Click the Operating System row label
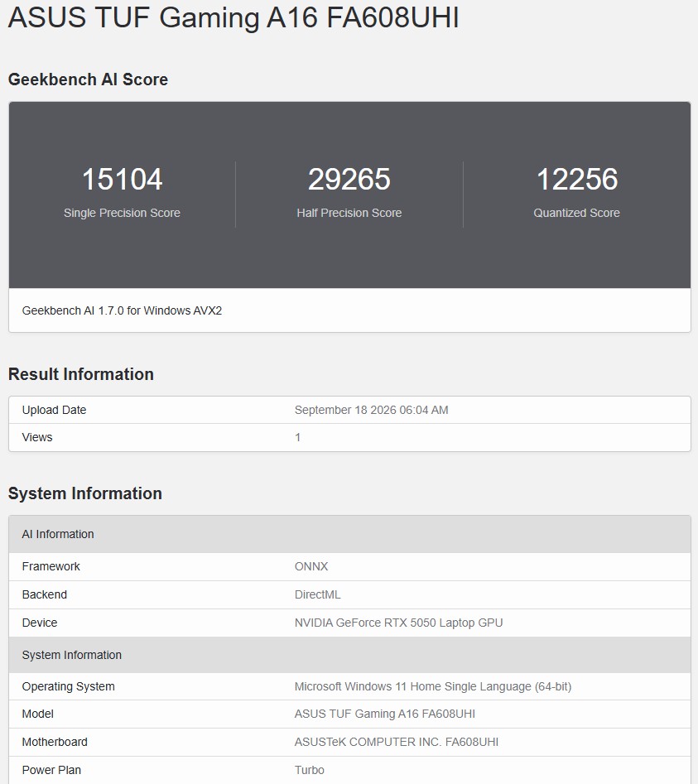Image resolution: width=698 pixels, height=784 pixels. [69, 686]
